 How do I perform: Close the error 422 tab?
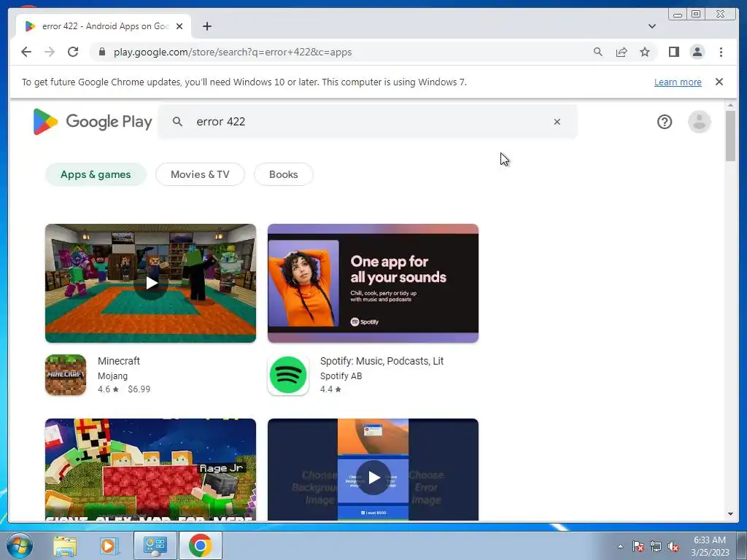179,26
